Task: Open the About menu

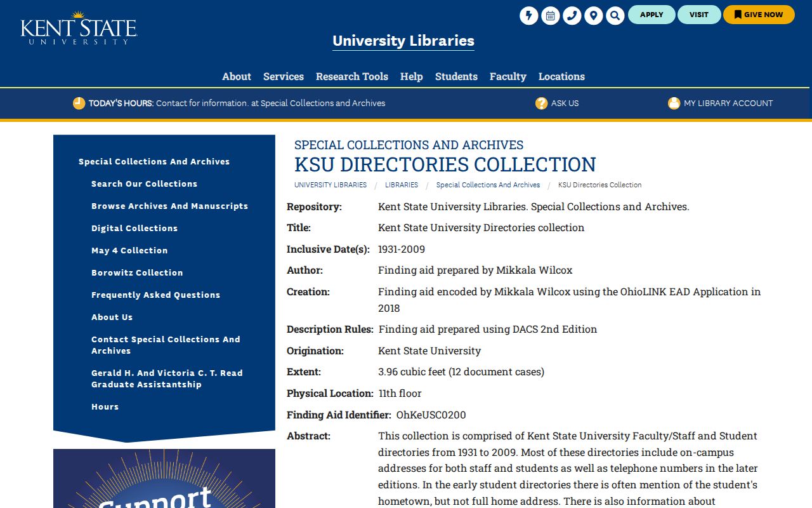Action: 237,76
